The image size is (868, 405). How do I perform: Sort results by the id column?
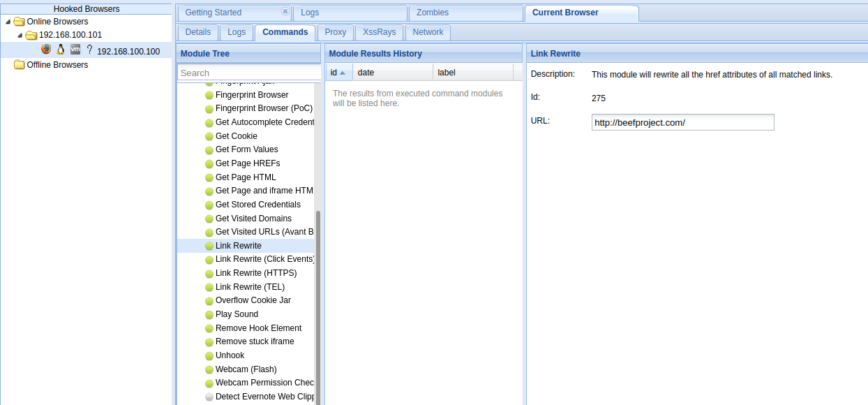pyautogui.click(x=338, y=73)
